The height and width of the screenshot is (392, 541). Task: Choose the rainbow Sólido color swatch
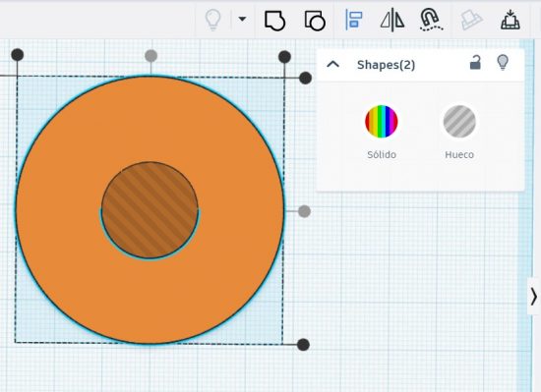(x=382, y=122)
